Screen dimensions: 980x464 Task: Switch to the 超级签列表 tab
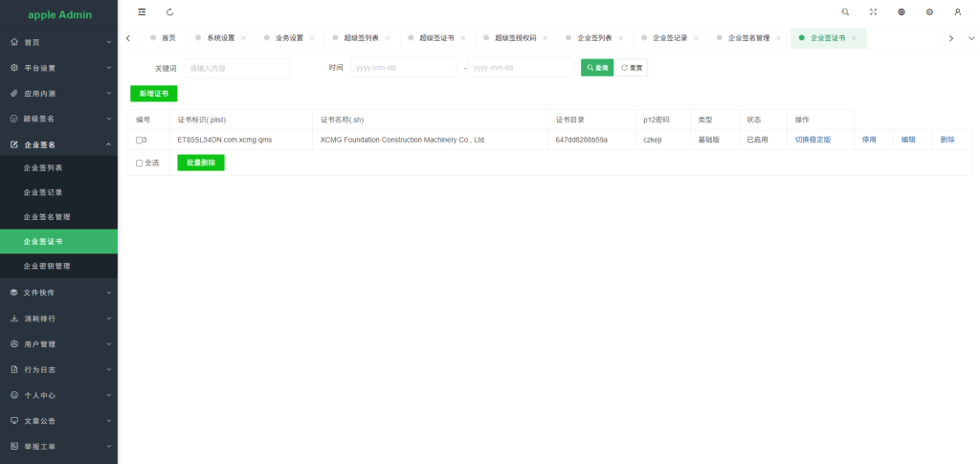pyautogui.click(x=361, y=38)
